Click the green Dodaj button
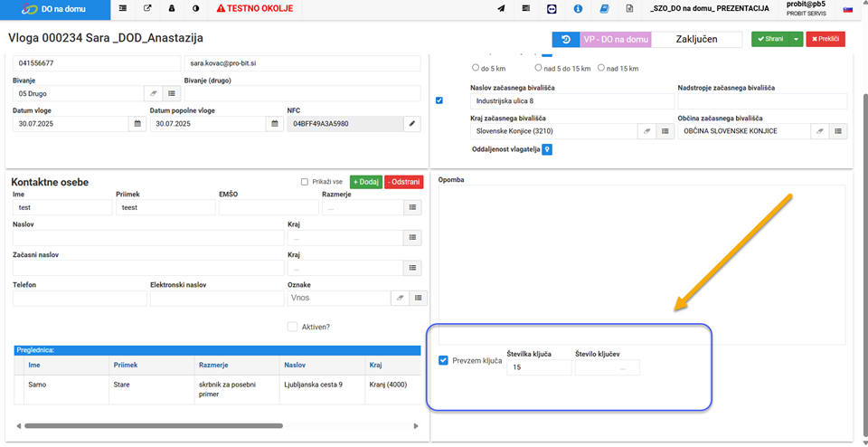Screen dimensions: 868x447 365,182
